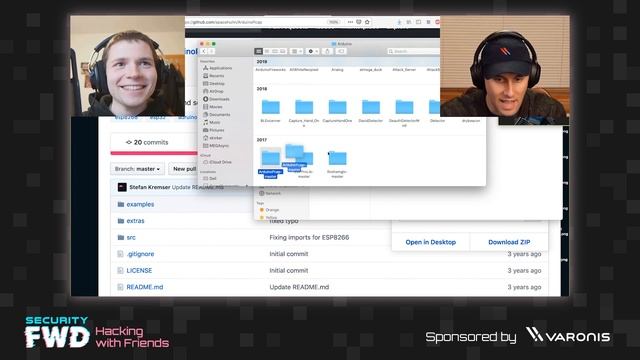
Task: Toggle the Firefox sidebar icon
Action: pyautogui.click(x=418, y=22)
